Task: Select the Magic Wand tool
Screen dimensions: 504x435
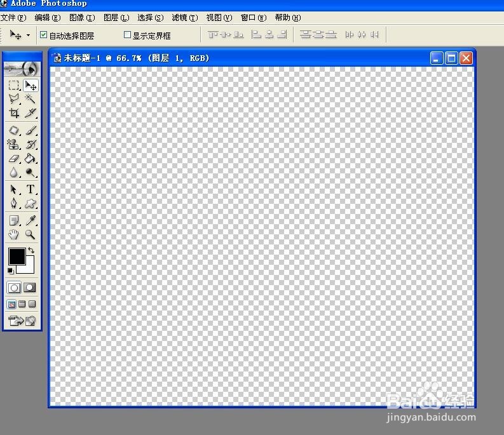Action: coord(31,98)
